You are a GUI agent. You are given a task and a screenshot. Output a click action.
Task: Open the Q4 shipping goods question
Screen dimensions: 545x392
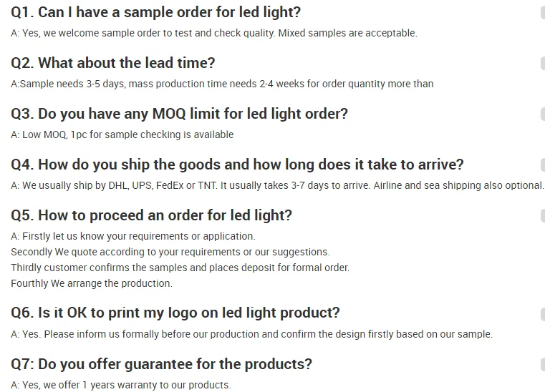[238, 165]
